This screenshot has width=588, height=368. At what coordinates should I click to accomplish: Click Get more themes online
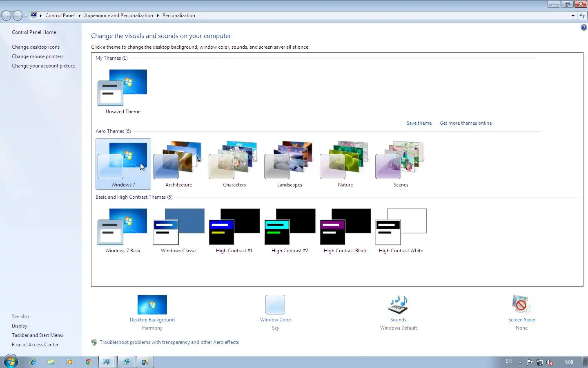coord(465,123)
